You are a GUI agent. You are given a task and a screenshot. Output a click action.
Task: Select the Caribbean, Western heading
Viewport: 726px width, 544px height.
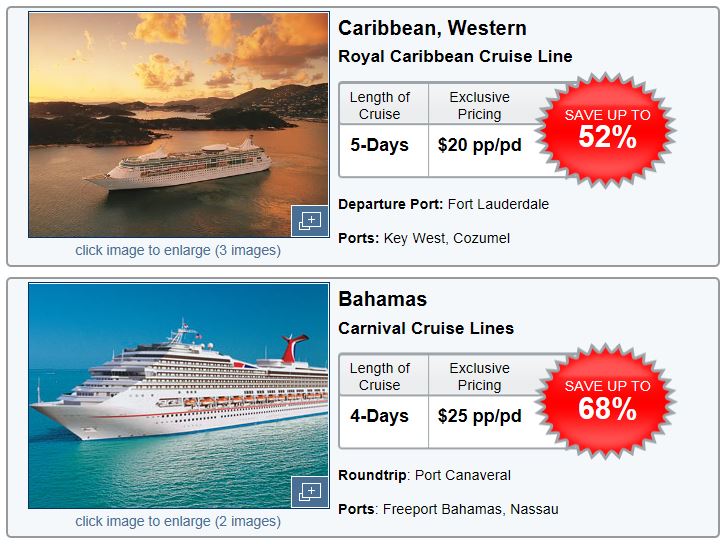tap(432, 28)
